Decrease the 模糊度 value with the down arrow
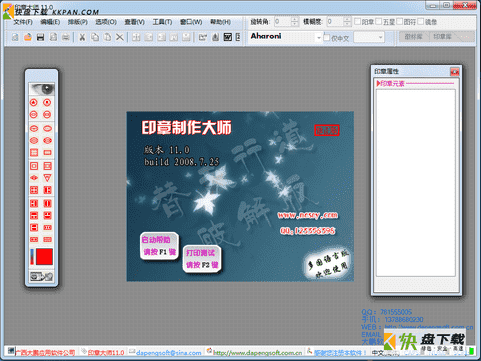 coord(347,24)
